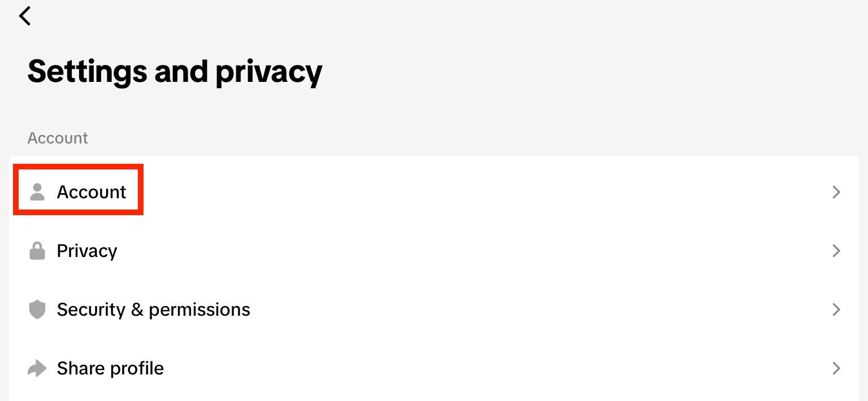
Task: Expand the Privacy row chevron
Action: 836,251
